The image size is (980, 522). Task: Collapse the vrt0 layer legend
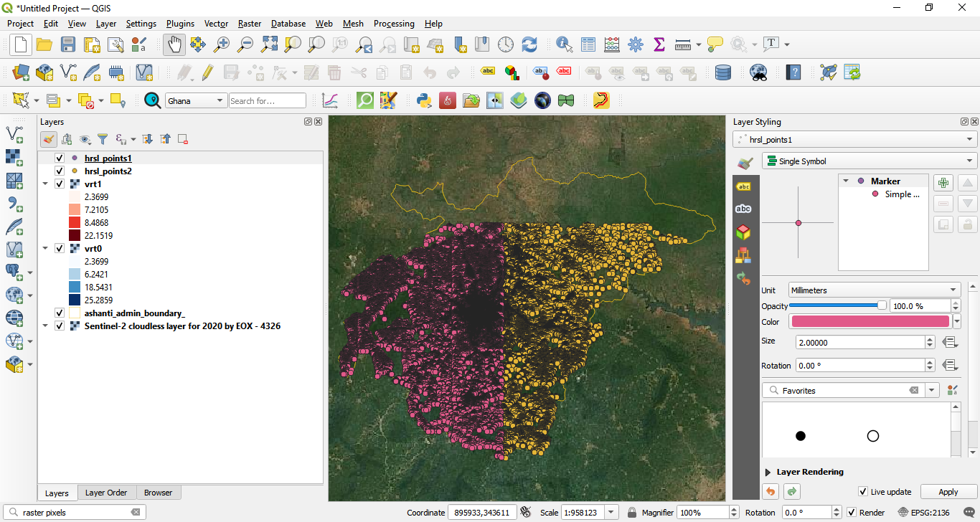[x=46, y=249]
